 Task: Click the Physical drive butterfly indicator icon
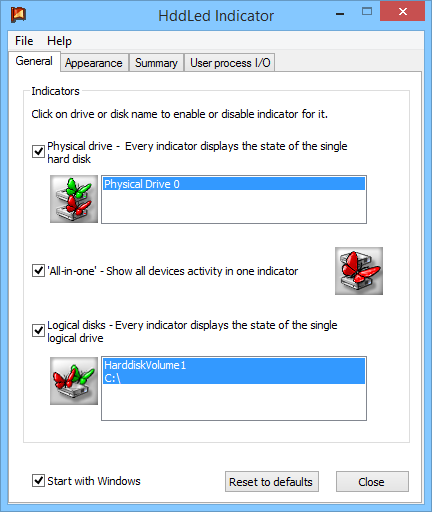(74, 199)
